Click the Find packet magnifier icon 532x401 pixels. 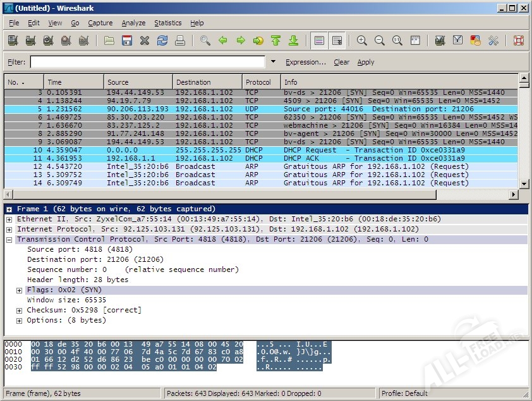205,40
